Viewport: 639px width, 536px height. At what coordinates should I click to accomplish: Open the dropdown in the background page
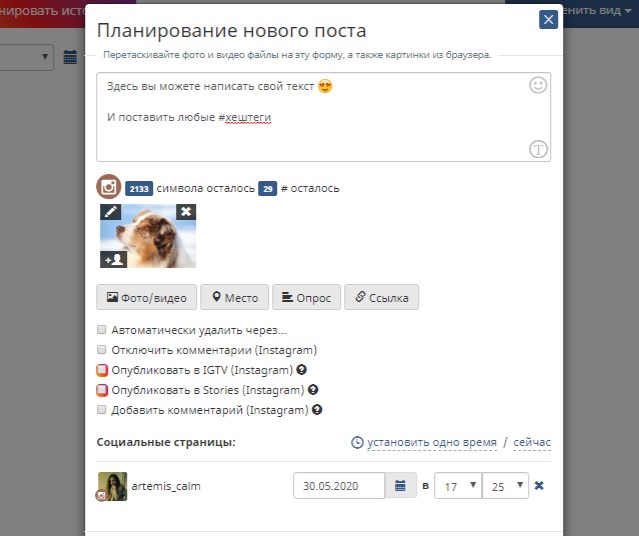click(26, 57)
